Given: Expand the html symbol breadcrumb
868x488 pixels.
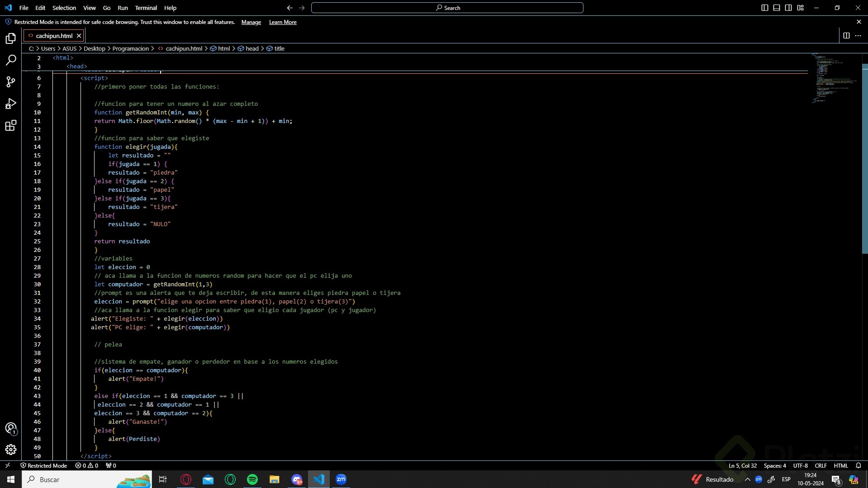Looking at the screenshot, I should (x=220, y=48).
